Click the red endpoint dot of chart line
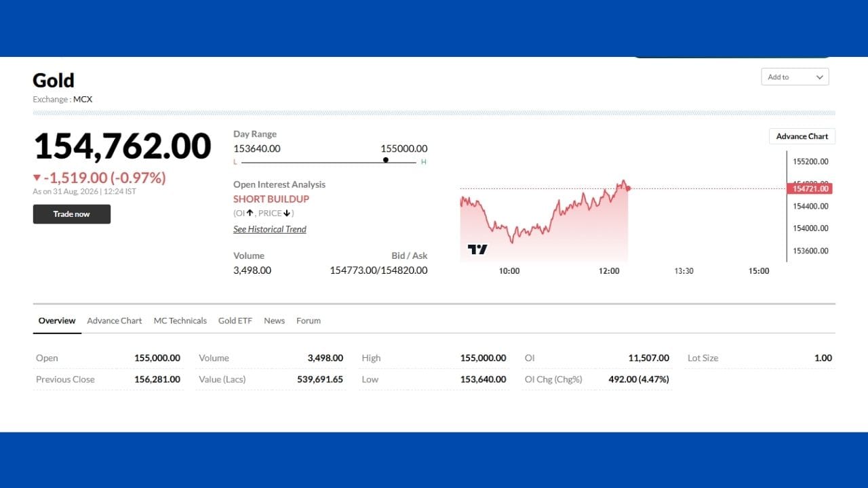 click(629, 188)
